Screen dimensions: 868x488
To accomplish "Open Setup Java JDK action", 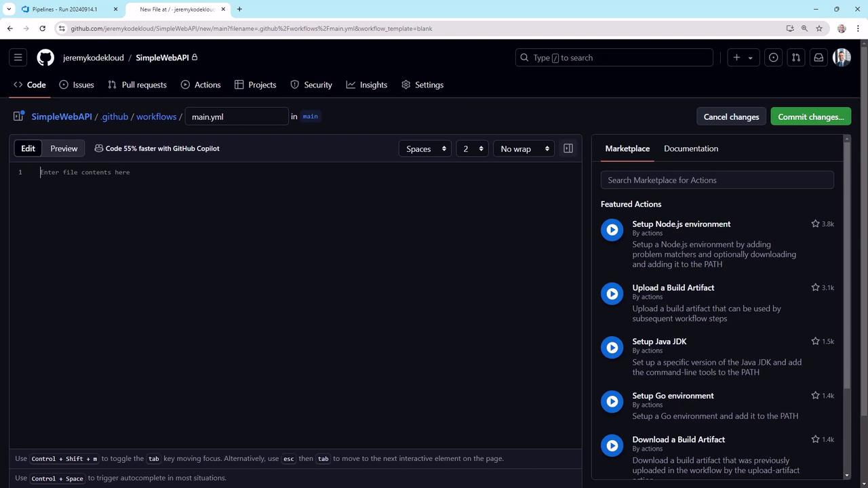I will click(x=660, y=342).
